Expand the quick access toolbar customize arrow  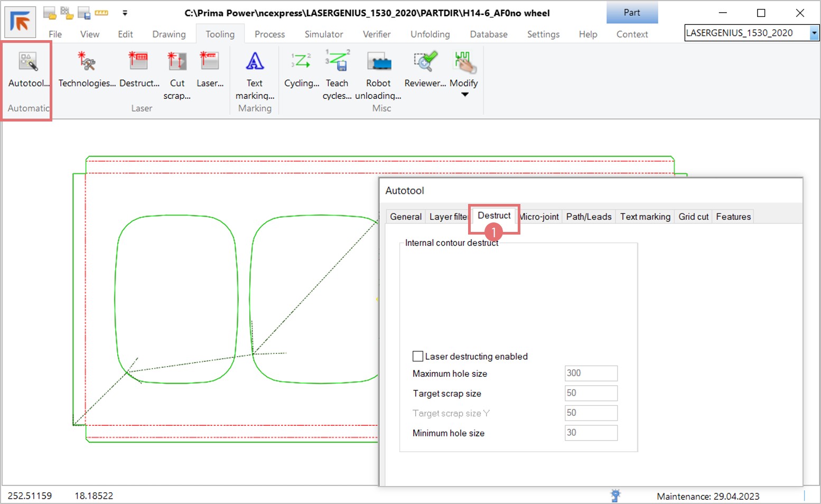125,13
